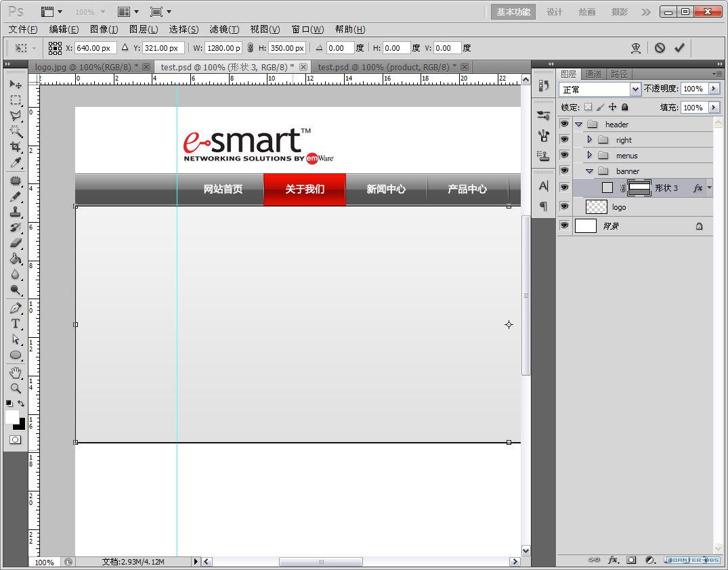Select the Eraser tool

tap(16, 243)
